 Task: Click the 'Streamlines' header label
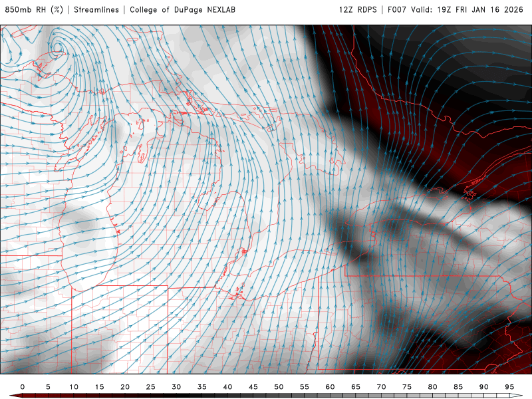click(96, 9)
